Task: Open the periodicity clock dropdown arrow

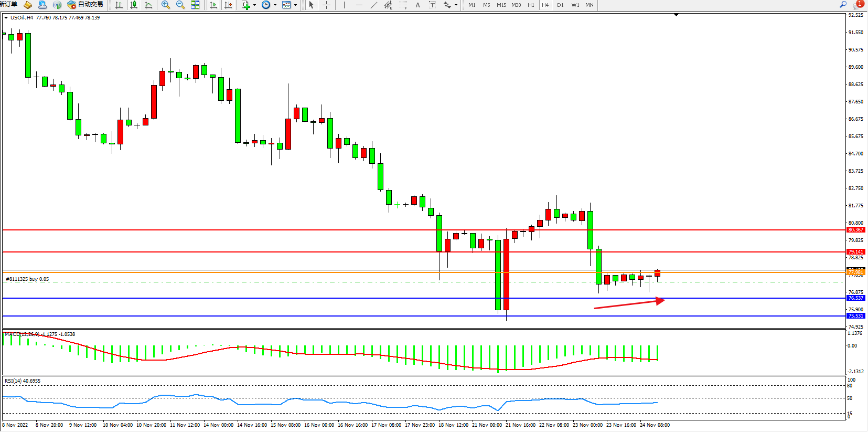Action: [275, 5]
